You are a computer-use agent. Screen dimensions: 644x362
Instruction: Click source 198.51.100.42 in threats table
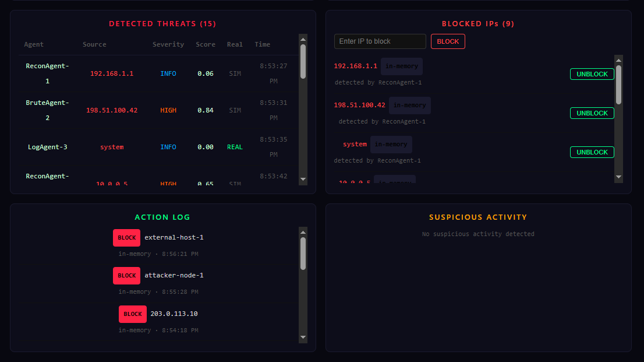112,110
